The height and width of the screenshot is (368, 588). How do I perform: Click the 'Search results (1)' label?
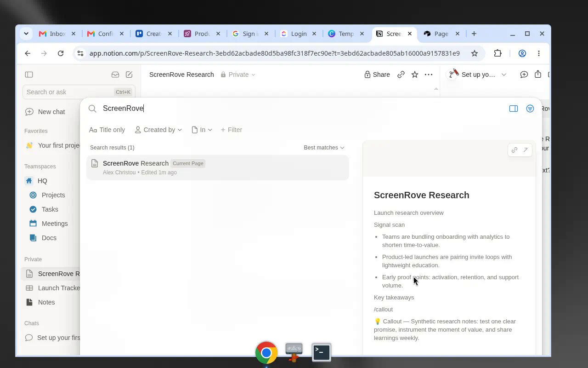coord(112,148)
